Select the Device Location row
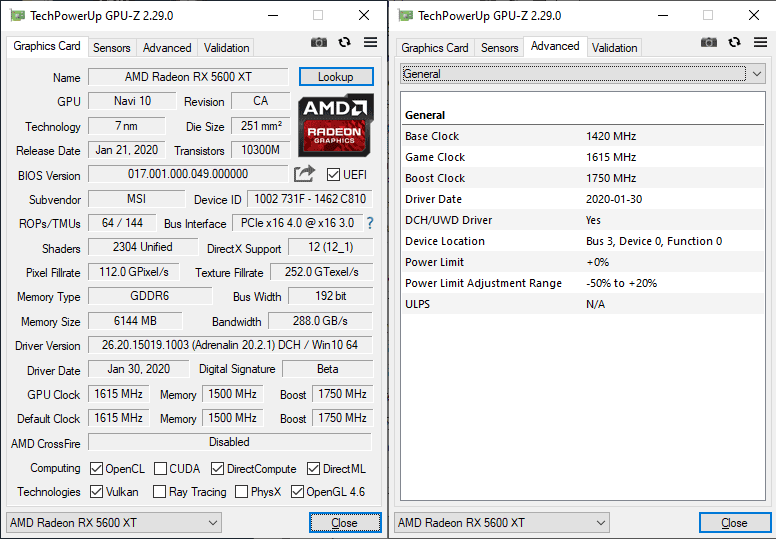 point(583,241)
